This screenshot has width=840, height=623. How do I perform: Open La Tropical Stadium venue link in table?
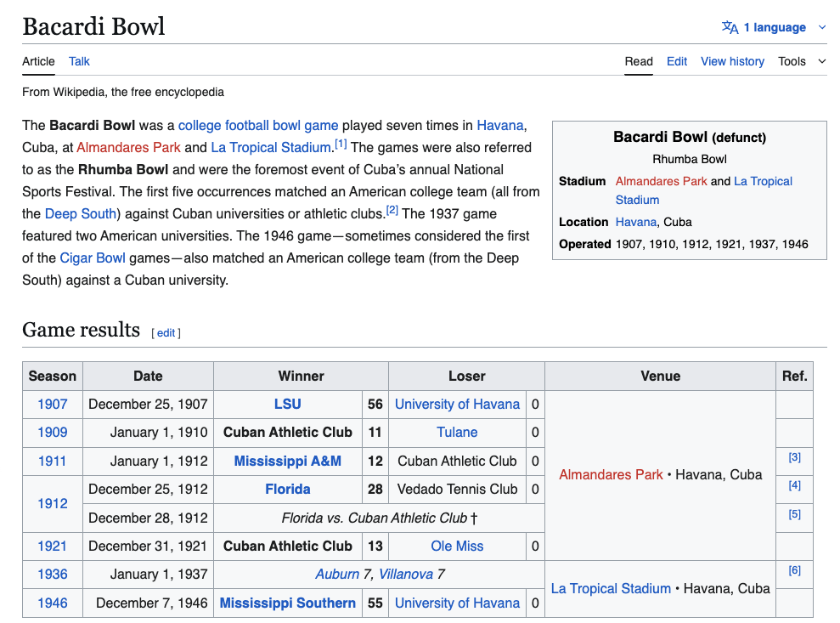click(x=611, y=588)
